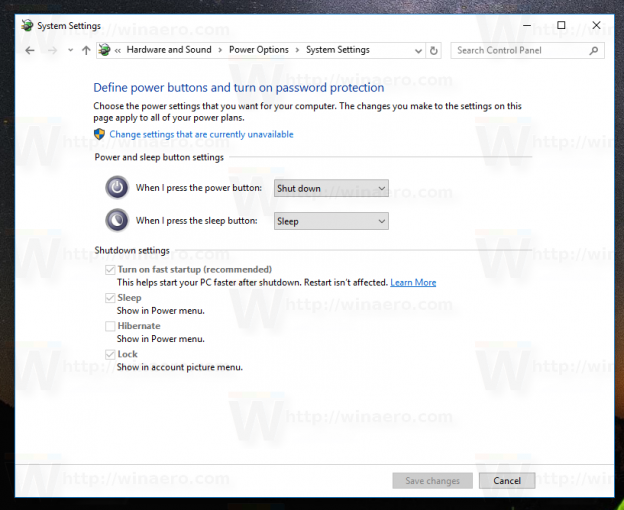Click the Shutdown settings label
Viewport: 624px width, 510px height.
pos(132,250)
